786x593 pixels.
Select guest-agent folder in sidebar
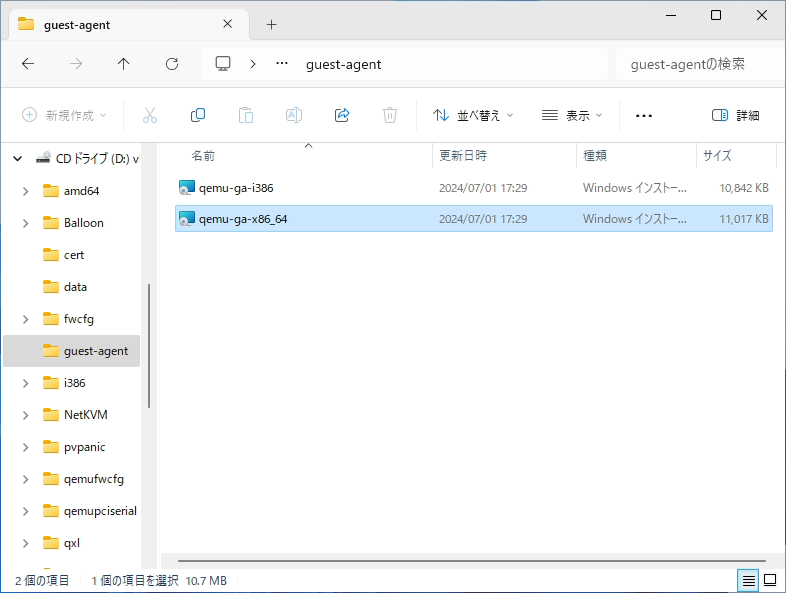point(72,351)
